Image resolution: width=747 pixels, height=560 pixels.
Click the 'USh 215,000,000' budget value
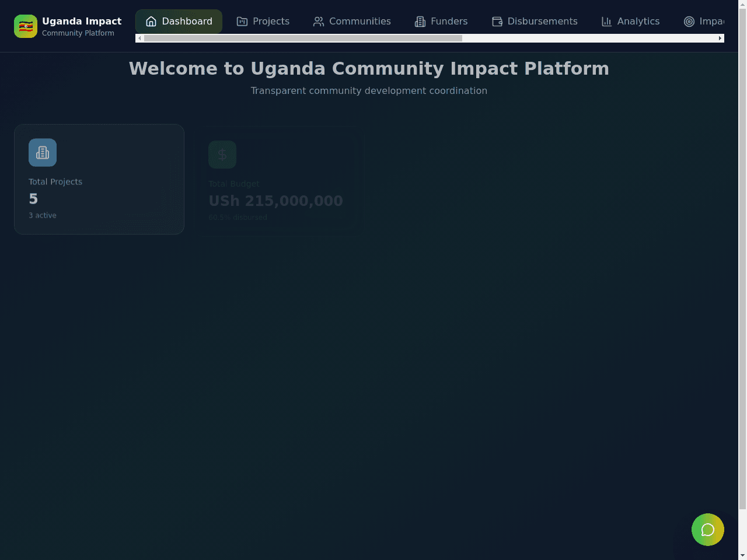[x=275, y=201]
